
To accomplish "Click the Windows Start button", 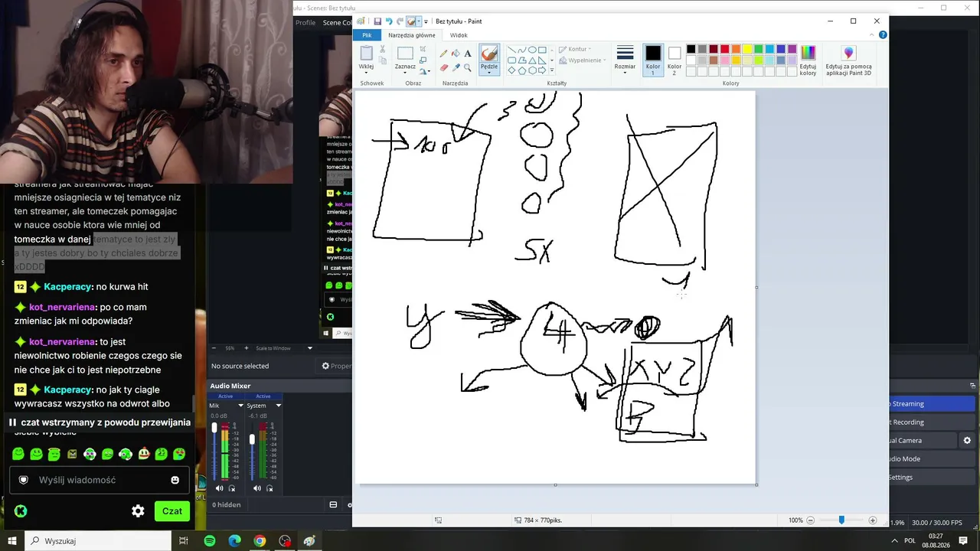I will tap(12, 541).
